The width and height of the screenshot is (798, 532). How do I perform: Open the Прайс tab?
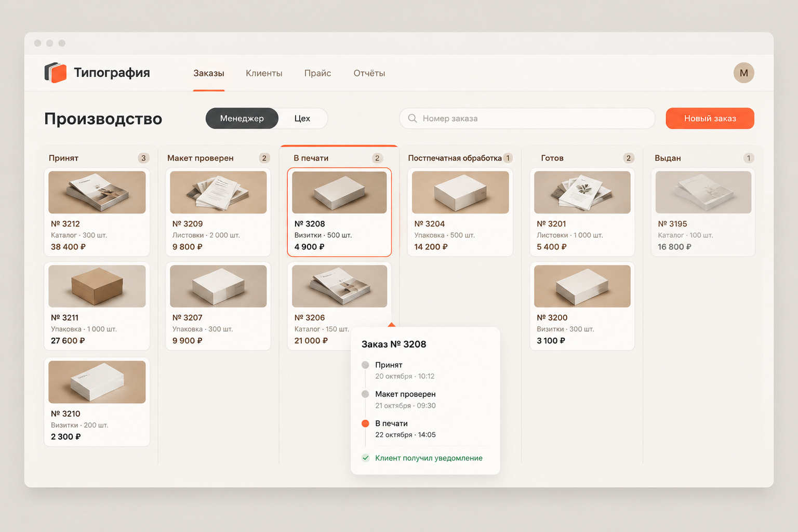coord(318,73)
